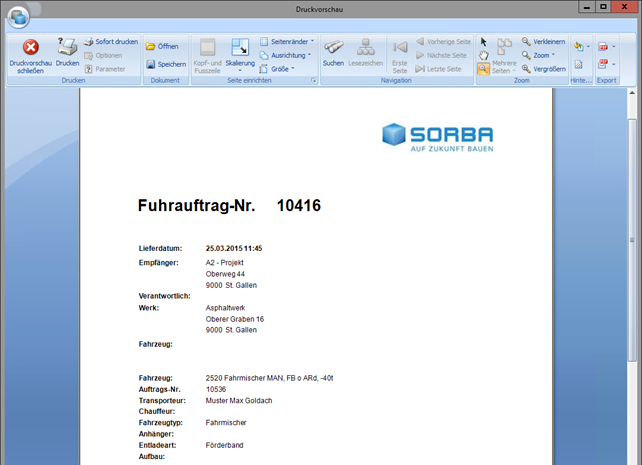
Task: Open the Suchen binoculars search
Action: (x=333, y=52)
